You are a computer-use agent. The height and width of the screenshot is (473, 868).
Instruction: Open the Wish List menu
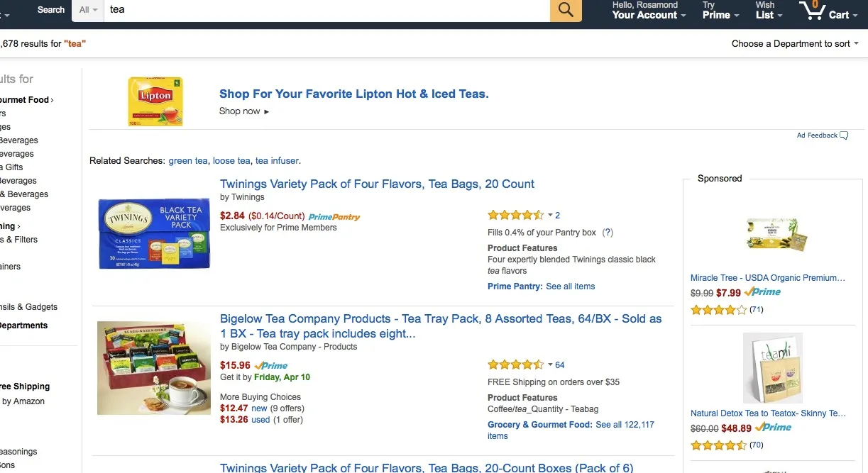[x=769, y=15]
